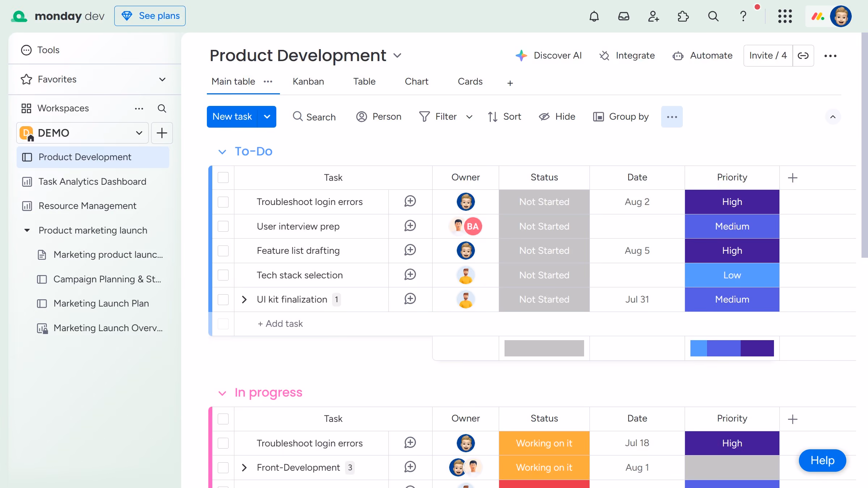
Task: Open the help question mark icon
Action: coord(743,16)
